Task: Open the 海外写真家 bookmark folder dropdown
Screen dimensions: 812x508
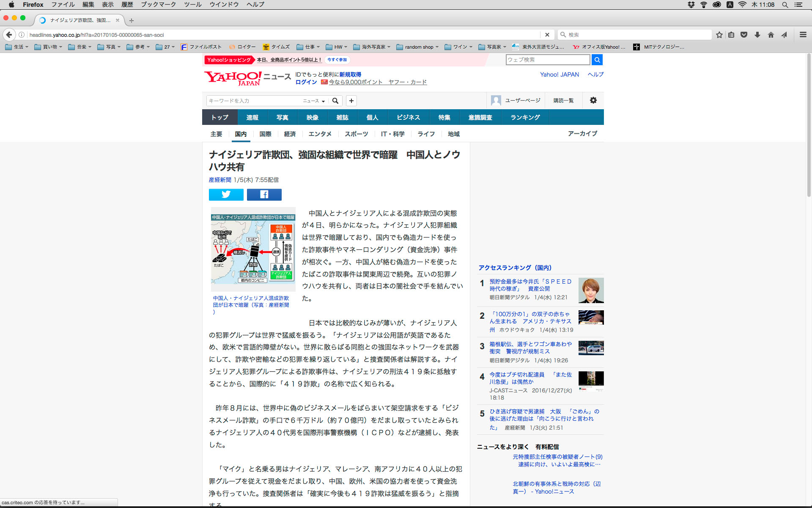Action: [372, 47]
